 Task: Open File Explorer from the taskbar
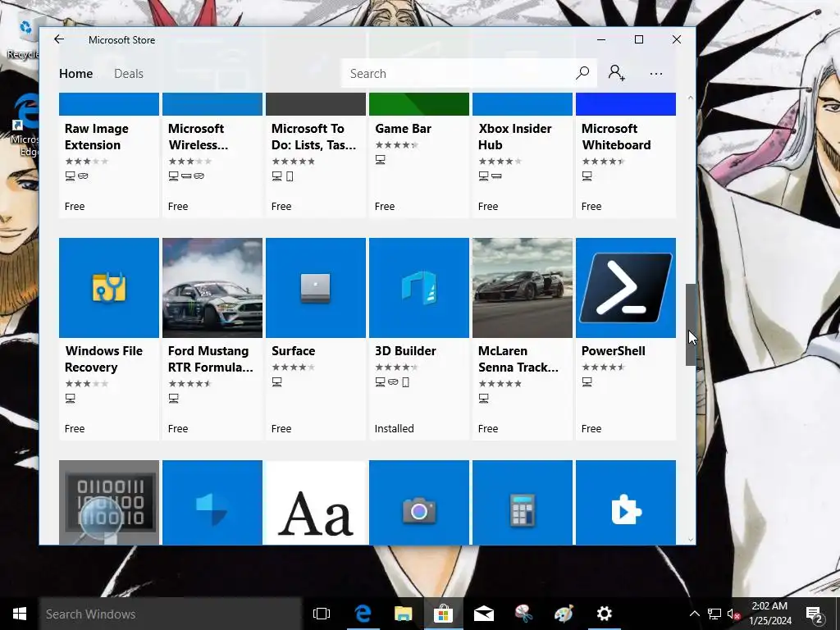(403, 614)
